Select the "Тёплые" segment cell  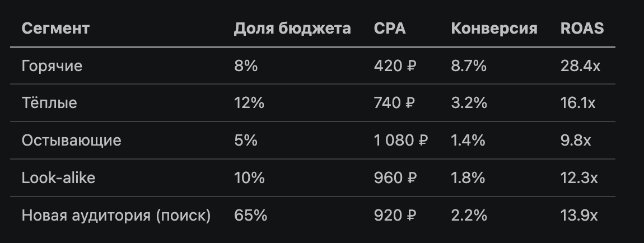[x=49, y=103]
